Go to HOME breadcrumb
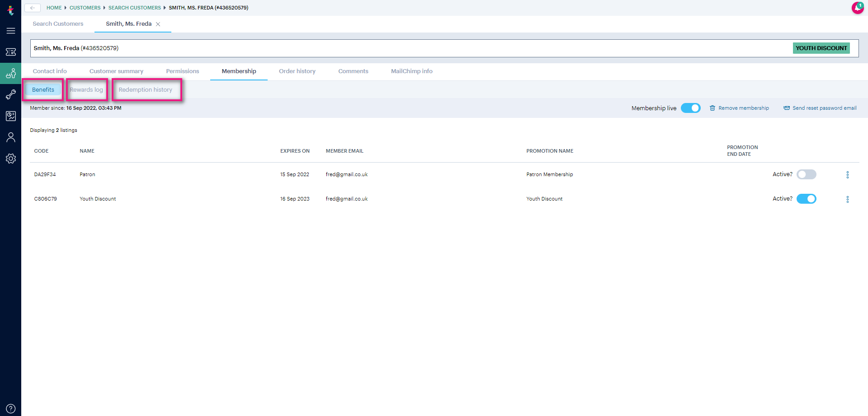This screenshot has width=868, height=416. click(x=54, y=8)
